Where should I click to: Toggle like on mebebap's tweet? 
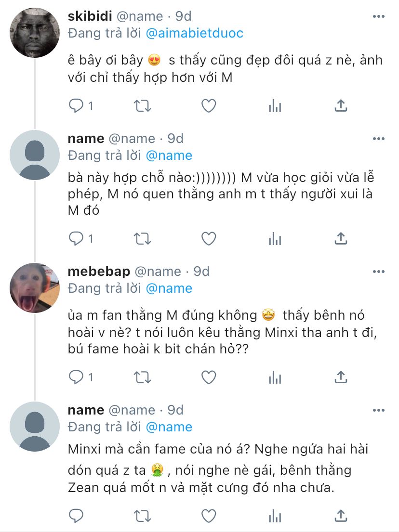(208, 376)
